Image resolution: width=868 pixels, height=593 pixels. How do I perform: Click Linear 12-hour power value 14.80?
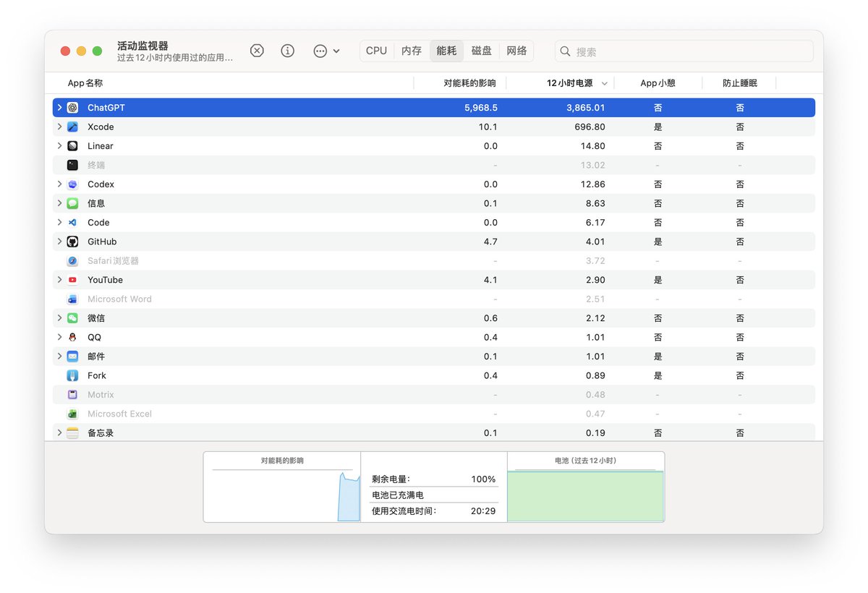click(x=593, y=146)
